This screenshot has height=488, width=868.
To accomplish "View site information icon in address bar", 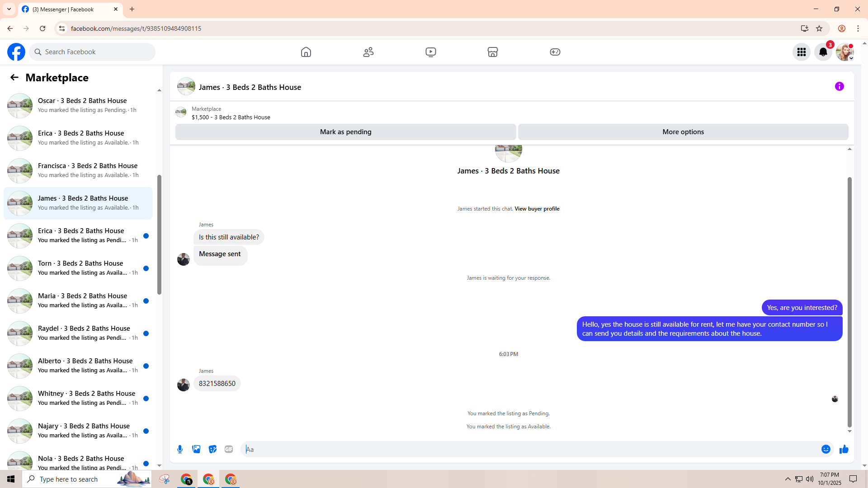I will tap(61, 28).
